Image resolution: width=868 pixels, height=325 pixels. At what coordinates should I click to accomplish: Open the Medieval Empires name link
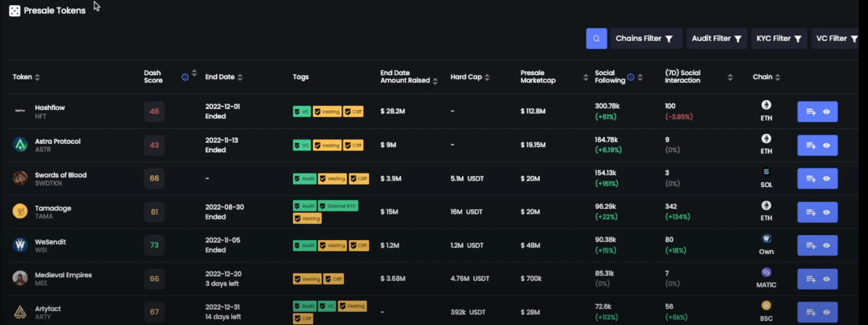click(x=63, y=275)
